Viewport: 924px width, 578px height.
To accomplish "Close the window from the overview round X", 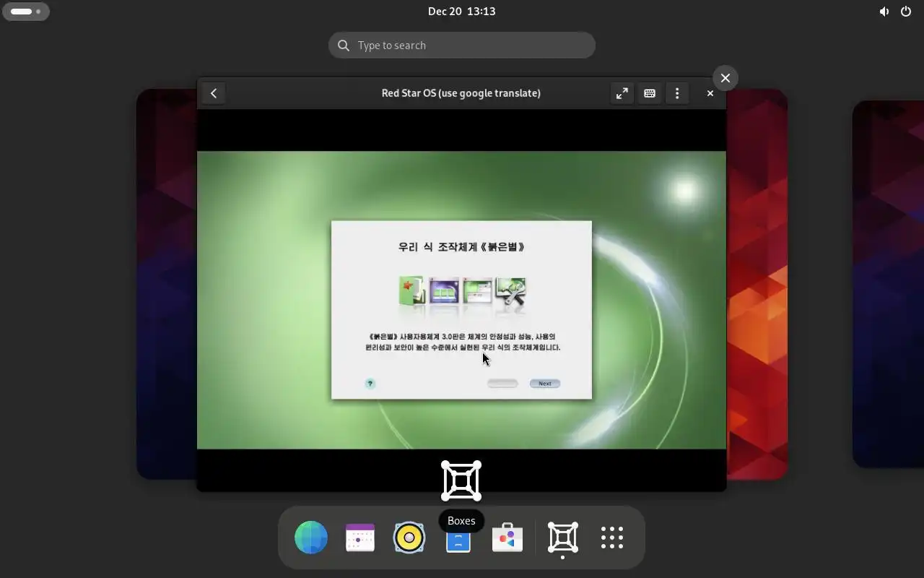I will coord(725,78).
